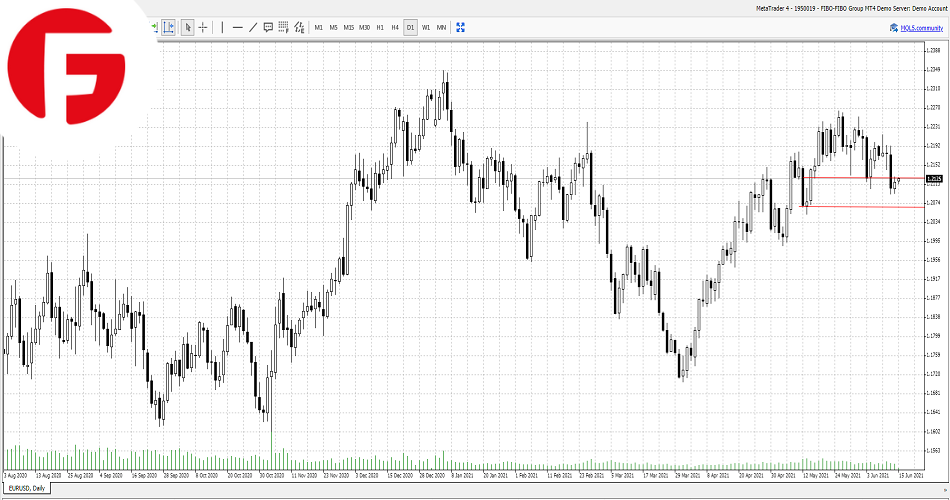950x500 pixels.
Task: Open the EURUSD, Daily chart tab
Action: (x=27, y=488)
